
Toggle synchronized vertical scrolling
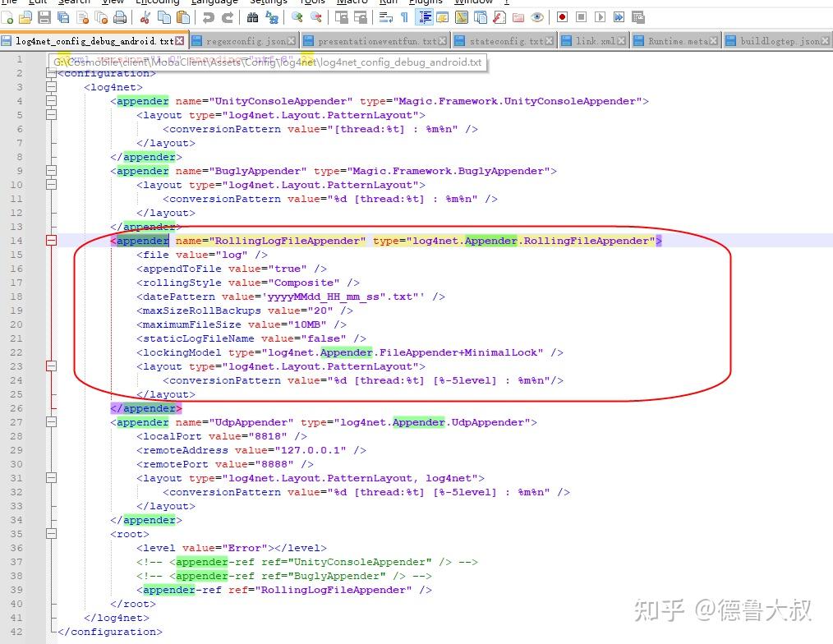(342, 17)
